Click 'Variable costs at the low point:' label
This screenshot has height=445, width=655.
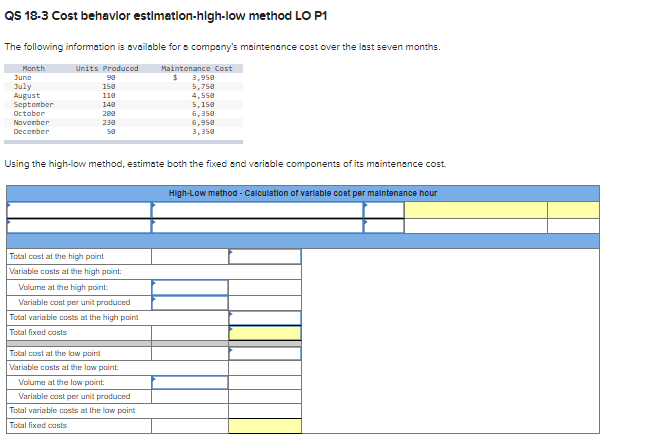[x=64, y=368]
